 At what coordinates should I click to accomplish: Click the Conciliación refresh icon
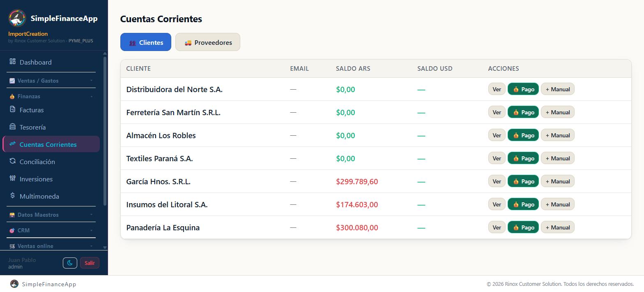[x=12, y=161]
